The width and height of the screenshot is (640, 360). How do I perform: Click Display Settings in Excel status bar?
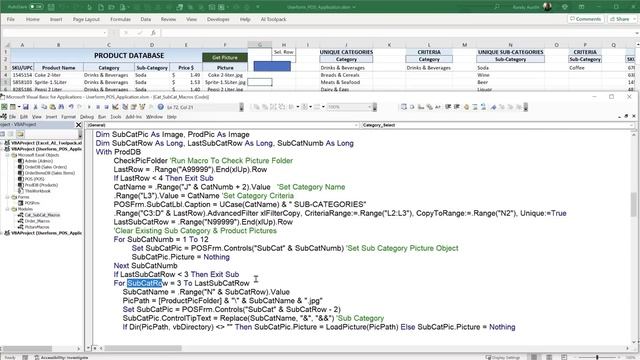coord(502,358)
